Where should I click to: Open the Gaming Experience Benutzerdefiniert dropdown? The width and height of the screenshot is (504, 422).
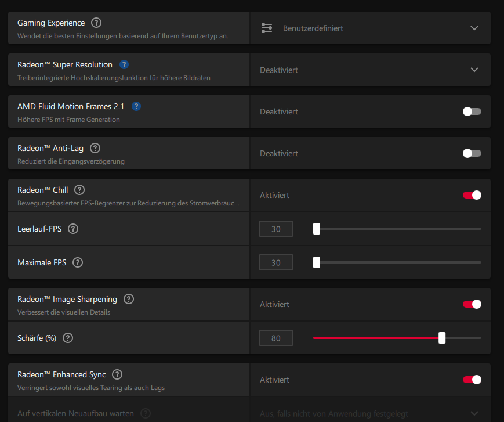tap(370, 28)
